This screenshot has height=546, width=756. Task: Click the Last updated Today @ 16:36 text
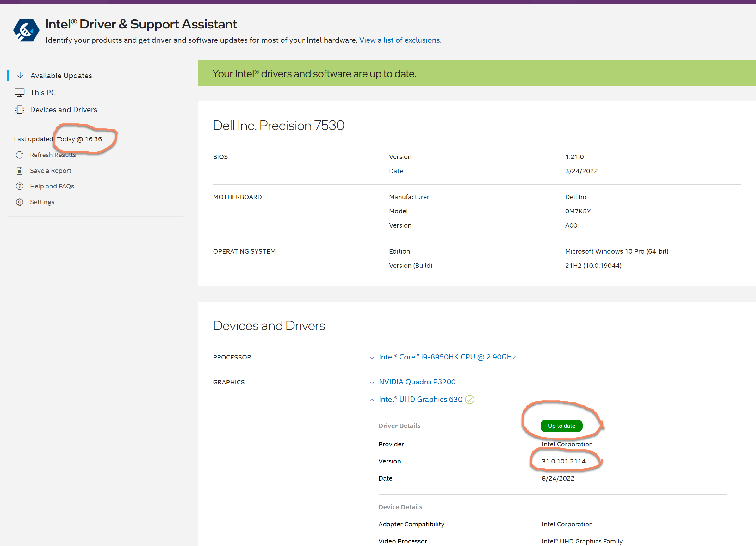coord(80,139)
